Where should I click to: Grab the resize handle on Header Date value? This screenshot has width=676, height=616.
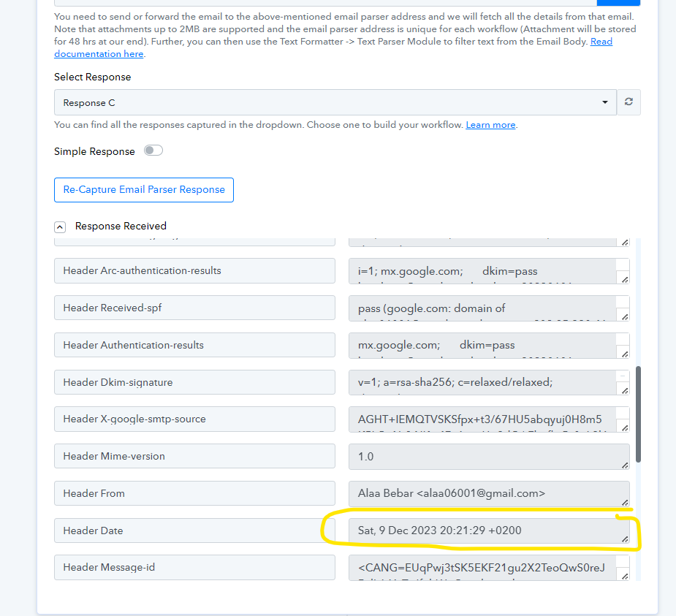click(x=625, y=539)
